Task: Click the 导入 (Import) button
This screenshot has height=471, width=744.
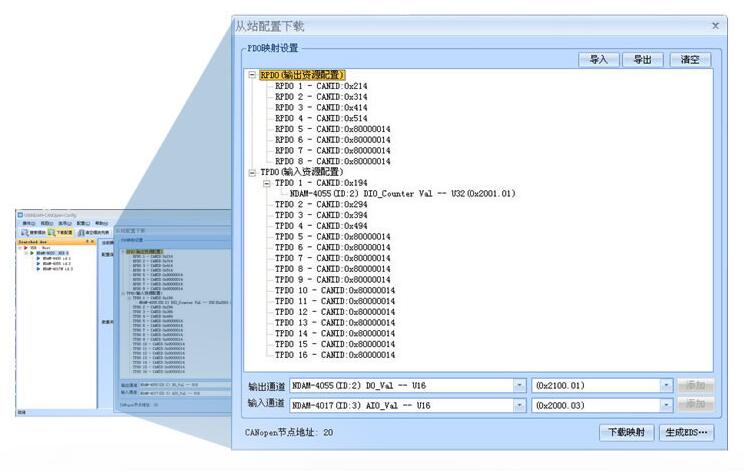Action: 599,60
